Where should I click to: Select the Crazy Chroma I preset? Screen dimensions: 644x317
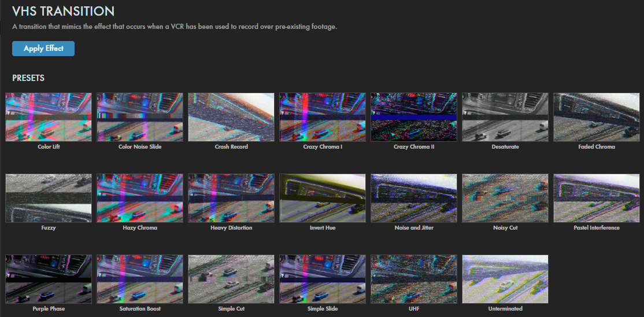(x=323, y=117)
